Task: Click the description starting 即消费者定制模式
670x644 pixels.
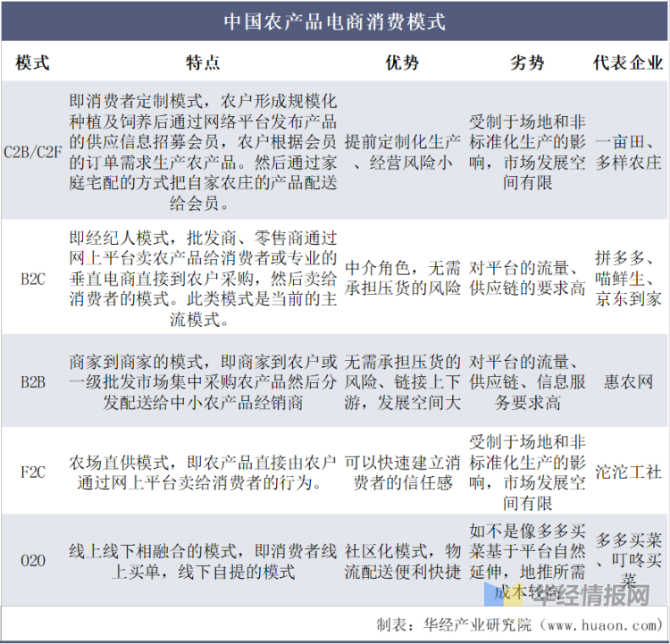Action: click(203, 152)
